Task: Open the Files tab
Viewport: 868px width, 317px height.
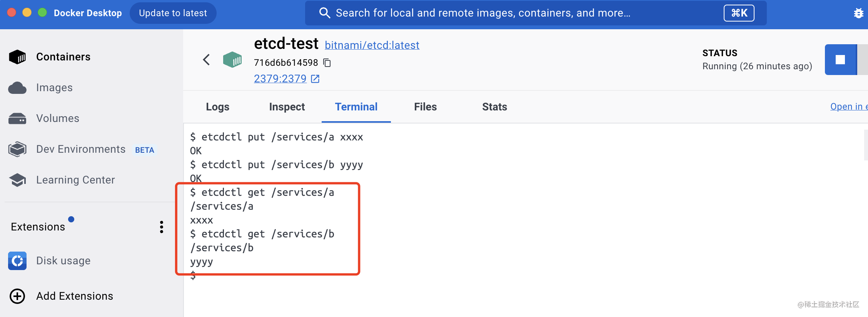Action: (x=425, y=107)
